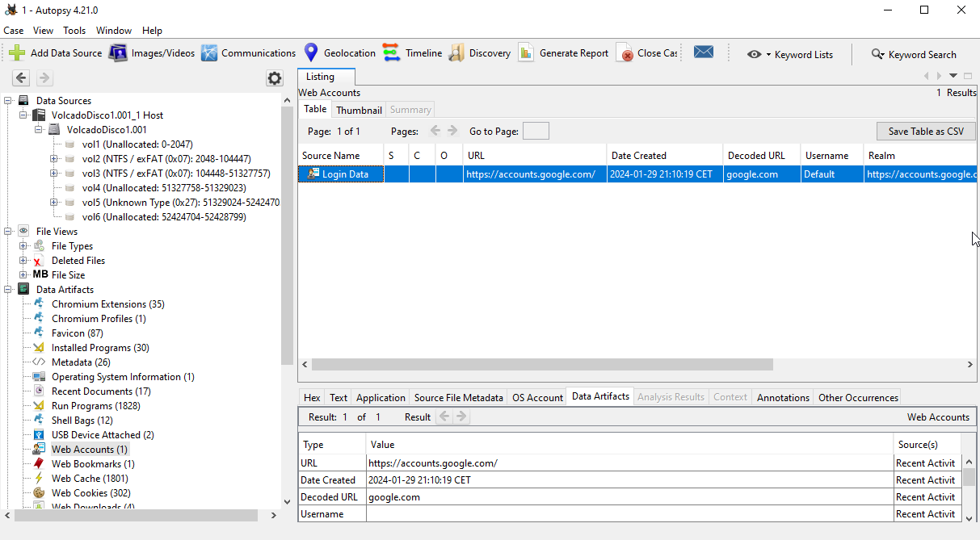The image size is (980, 540).
Task: Click the forward arrow in tree pane
Action: [x=44, y=78]
